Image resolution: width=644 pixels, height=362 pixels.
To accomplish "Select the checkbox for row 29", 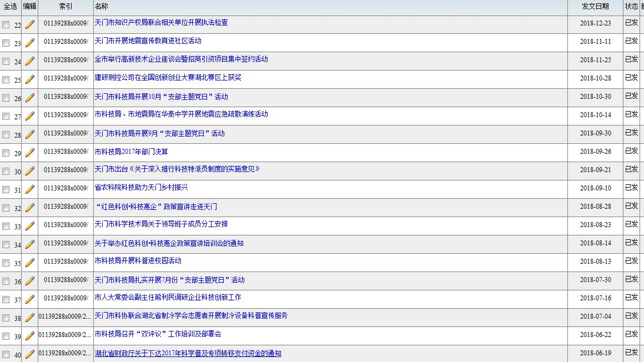I will pos(6,153).
